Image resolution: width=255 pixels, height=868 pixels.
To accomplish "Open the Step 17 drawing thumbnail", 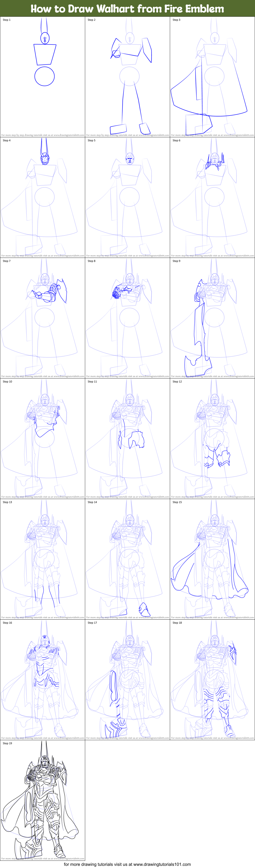I will [x=127, y=680].
